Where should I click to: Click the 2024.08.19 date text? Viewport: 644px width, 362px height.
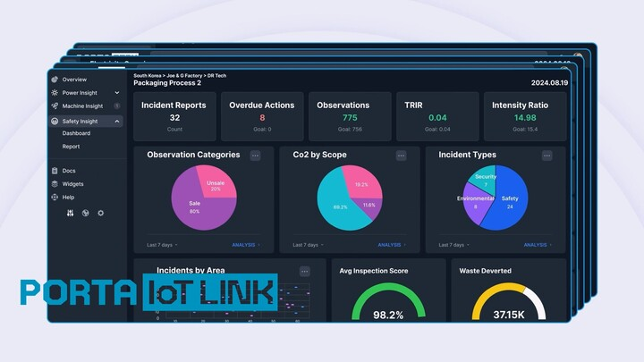click(x=549, y=83)
